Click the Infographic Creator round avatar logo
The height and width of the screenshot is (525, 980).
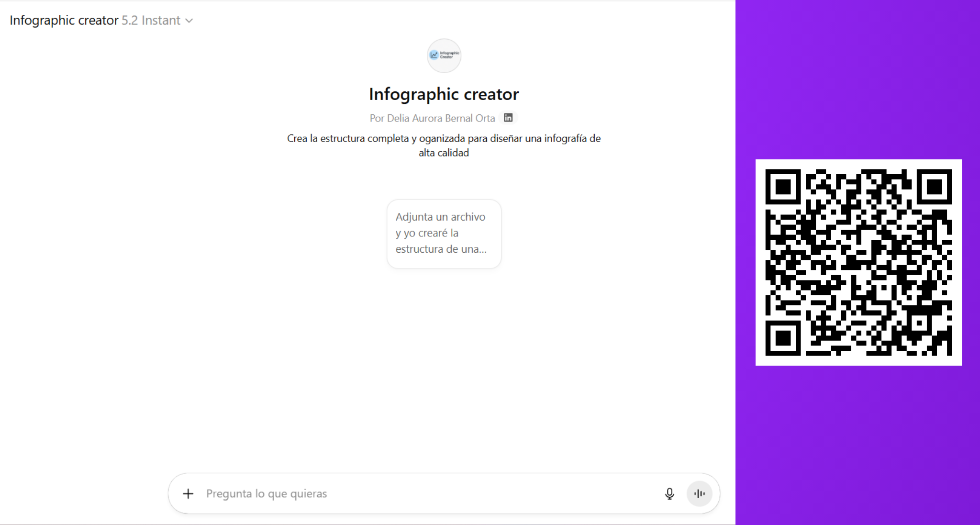click(444, 56)
